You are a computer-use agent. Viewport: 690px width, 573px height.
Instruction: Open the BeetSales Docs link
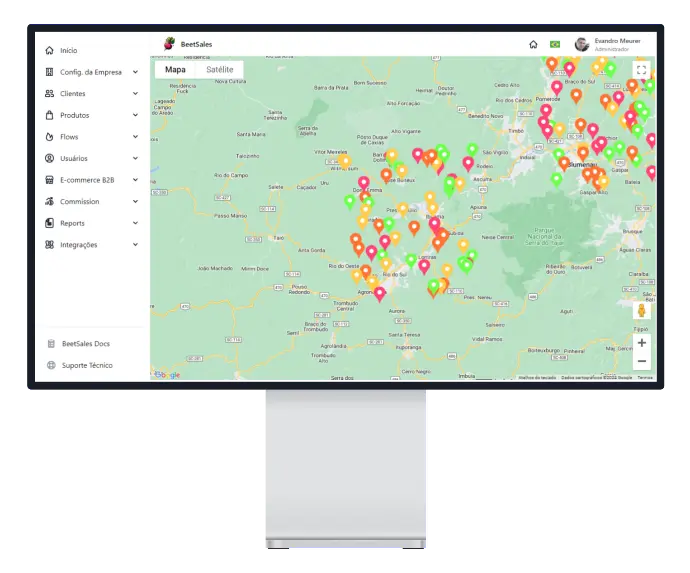tap(85, 344)
